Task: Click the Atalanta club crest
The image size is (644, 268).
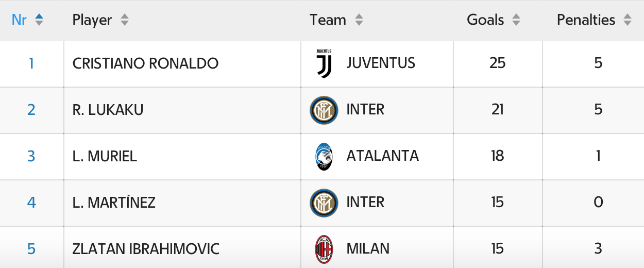Action: pyautogui.click(x=324, y=157)
